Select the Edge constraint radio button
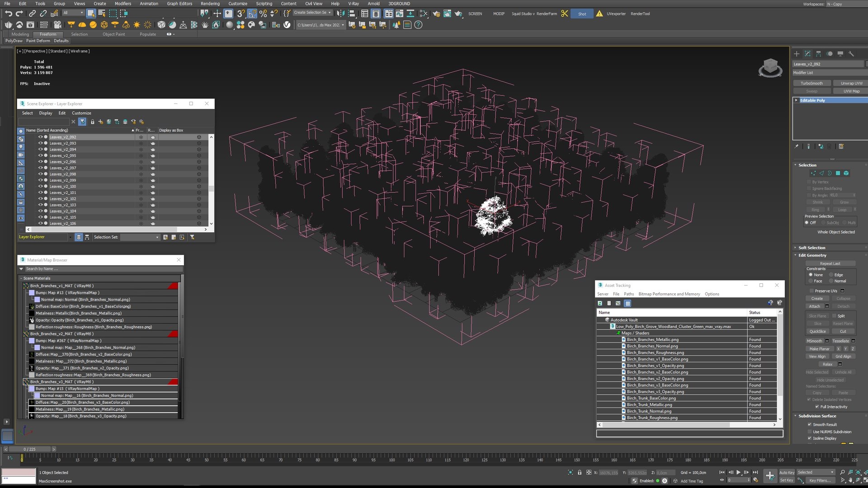This screenshot has width=868, height=488. click(x=831, y=275)
